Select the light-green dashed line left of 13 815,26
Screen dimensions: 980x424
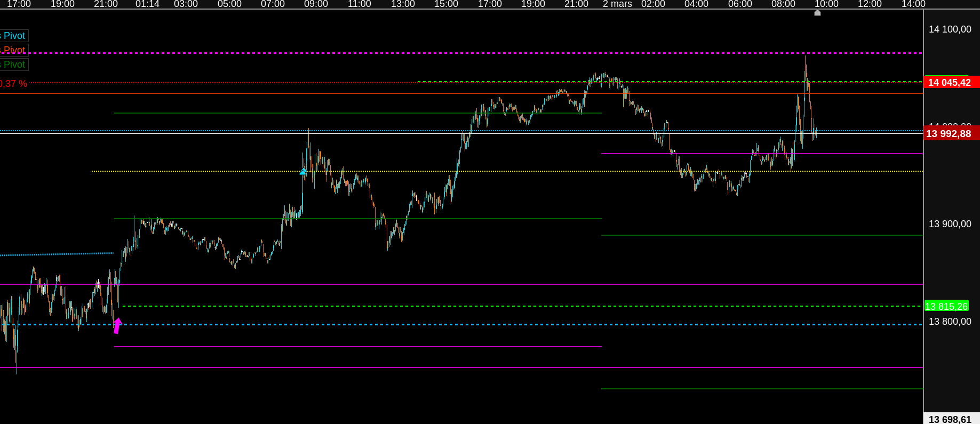tap(521, 306)
